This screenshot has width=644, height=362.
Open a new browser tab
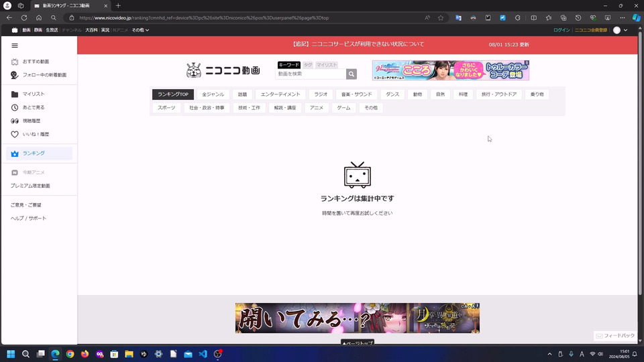point(118,6)
